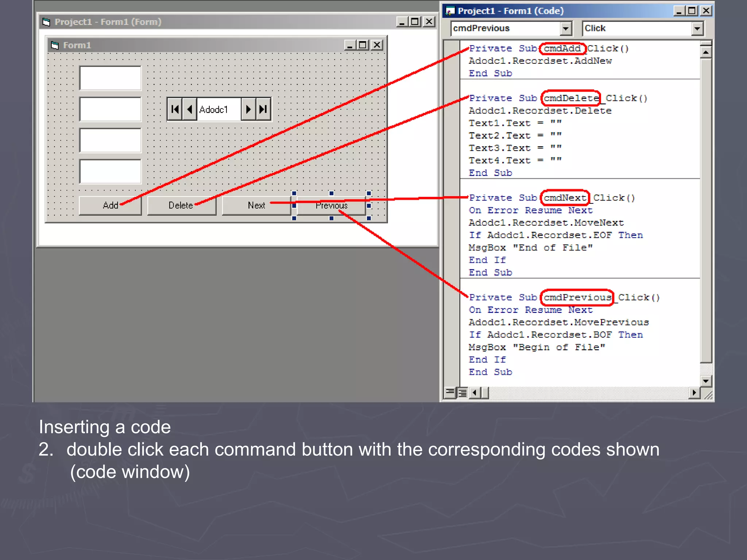Switch to Full Module View icon in code window
747x560 pixels.
tap(462, 393)
